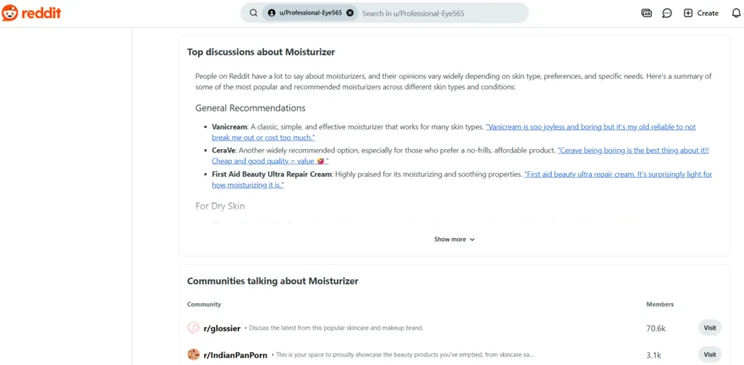Open the Cerave being boring quote link
The height and width of the screenshot is (365, 744).
pyautogui.click(x=460, y=156)
